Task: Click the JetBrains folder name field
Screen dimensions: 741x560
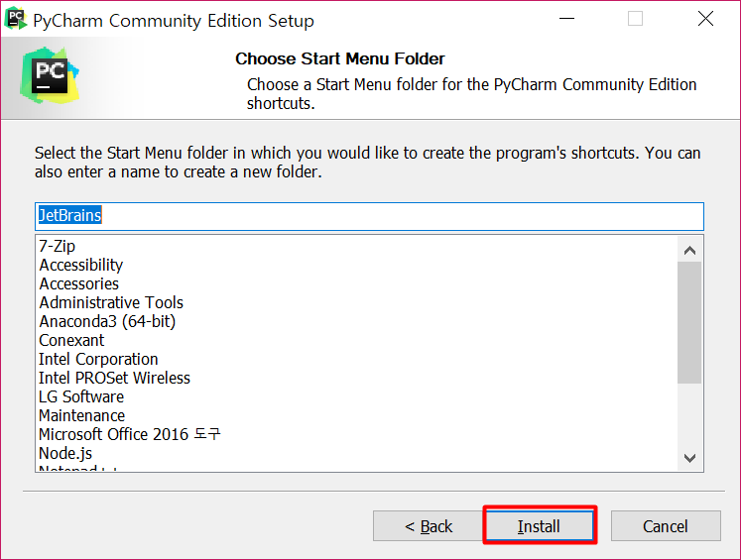Action: [369, 216]
